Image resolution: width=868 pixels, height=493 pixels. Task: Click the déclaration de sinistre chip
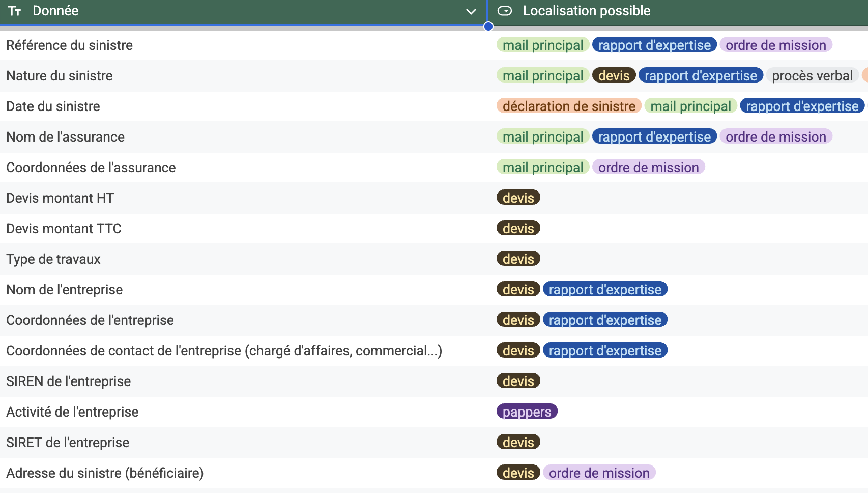click(568, 106)
